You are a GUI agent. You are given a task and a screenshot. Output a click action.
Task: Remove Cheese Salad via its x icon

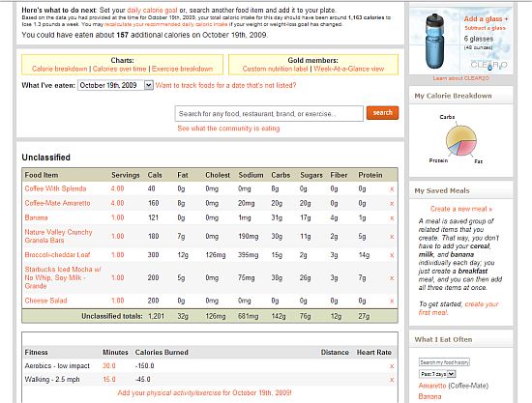[392, 301]
